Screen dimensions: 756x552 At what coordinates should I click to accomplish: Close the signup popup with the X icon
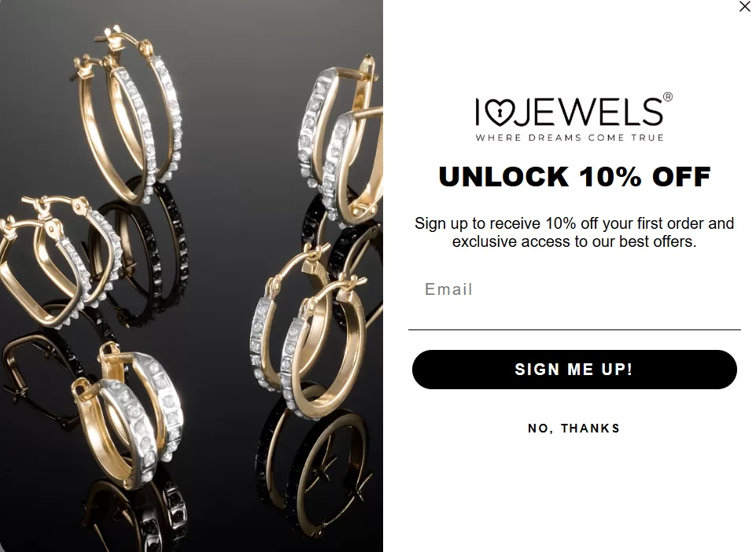pos(745,7)
